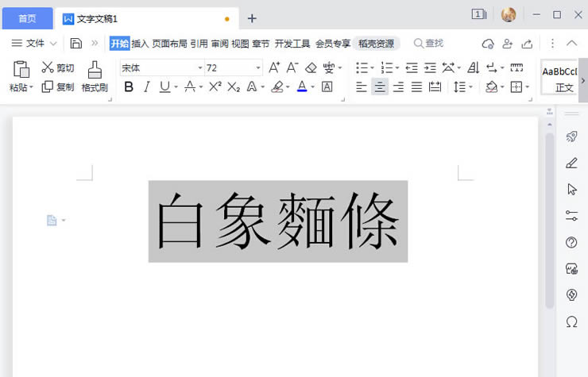Open the rocket icon in sidebar
Viewport: 588px width, 377px height.
(571, 137)
